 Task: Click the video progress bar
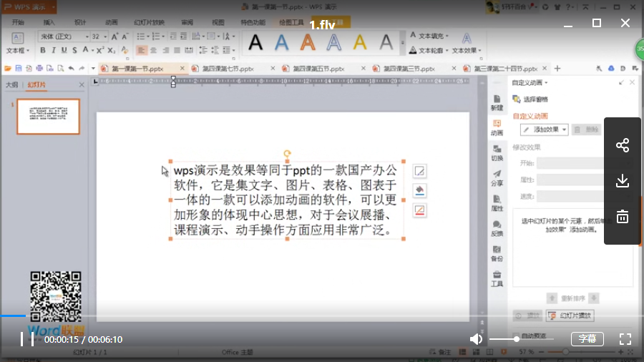(x=322, y=315)
